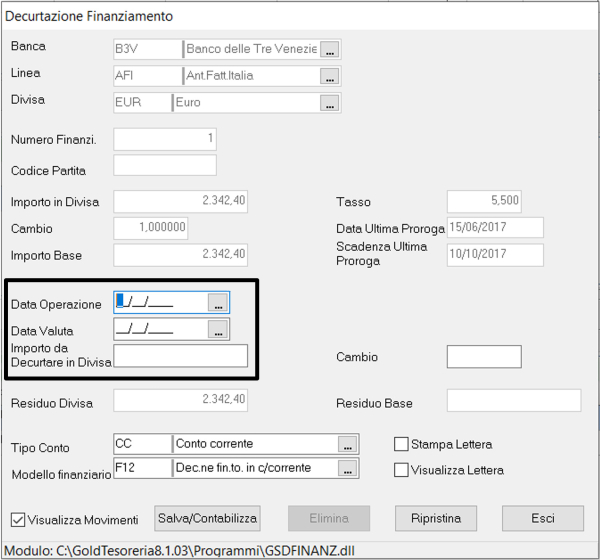600x560 pixels.
Task: Click the Tasso field showing 5,500
Action: click(484, 201)
